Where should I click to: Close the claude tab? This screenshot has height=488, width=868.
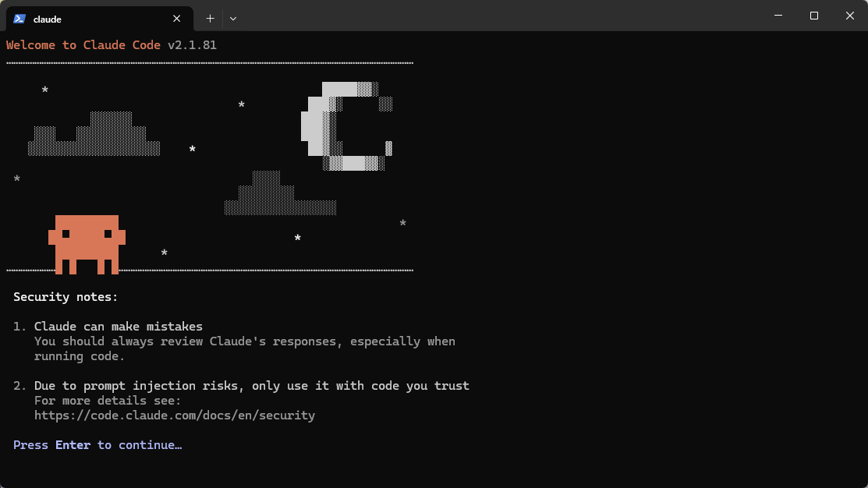[176, 19]
